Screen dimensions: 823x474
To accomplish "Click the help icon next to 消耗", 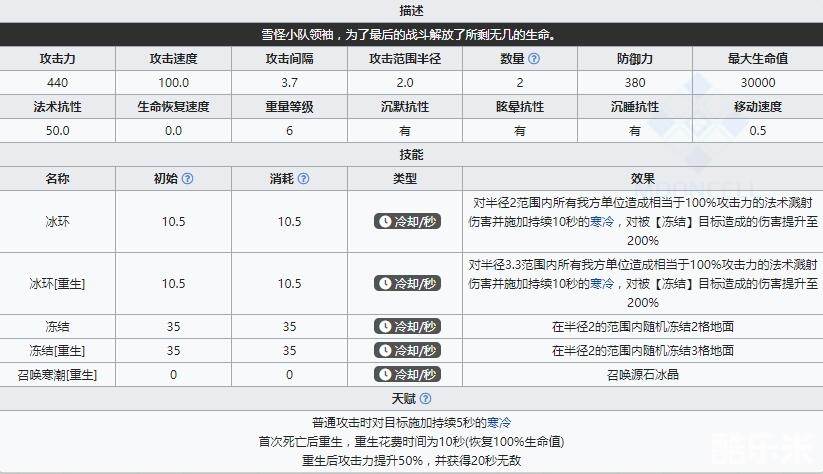I will point(302,179).
